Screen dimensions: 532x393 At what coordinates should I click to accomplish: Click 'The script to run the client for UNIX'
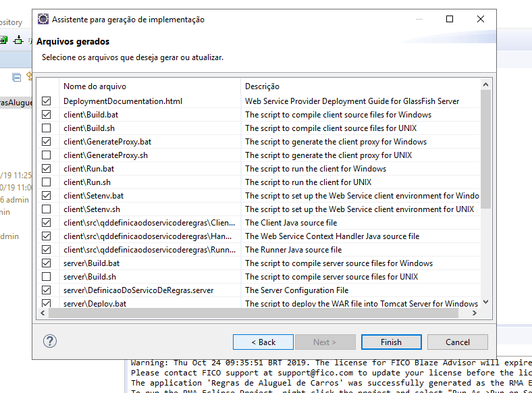[x=309, y=182]
